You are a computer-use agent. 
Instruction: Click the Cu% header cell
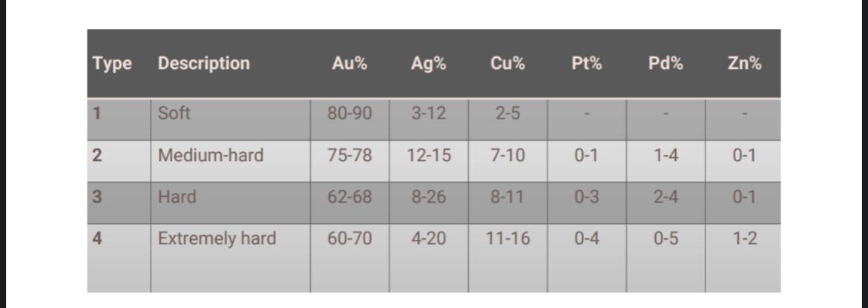tap(507, 63)
